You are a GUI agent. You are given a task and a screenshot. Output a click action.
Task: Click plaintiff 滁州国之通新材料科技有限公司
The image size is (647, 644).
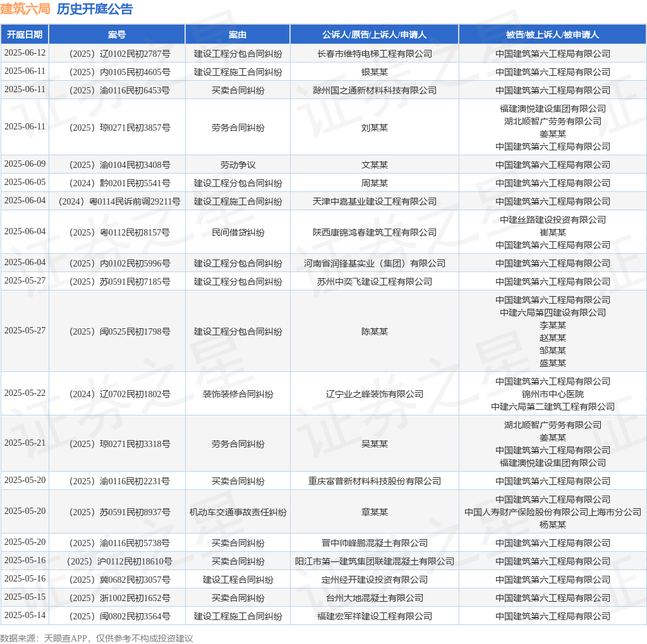pos(374,90)
